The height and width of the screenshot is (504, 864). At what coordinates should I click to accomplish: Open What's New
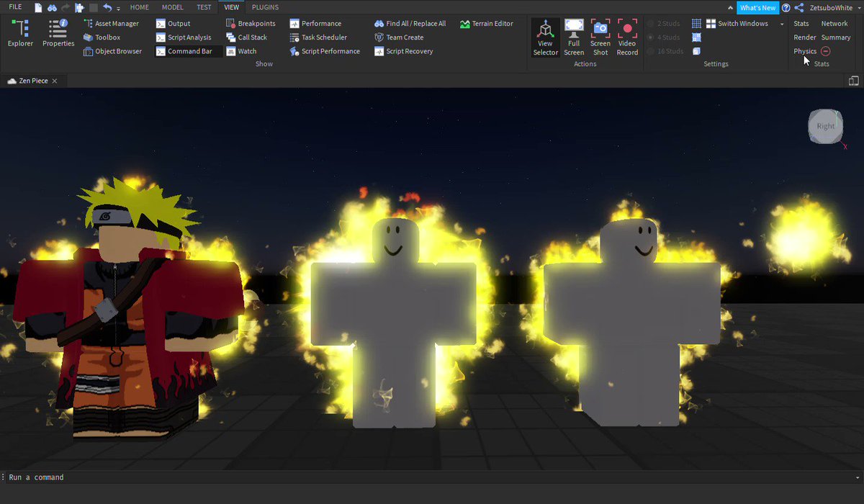(x=758, y=7)
